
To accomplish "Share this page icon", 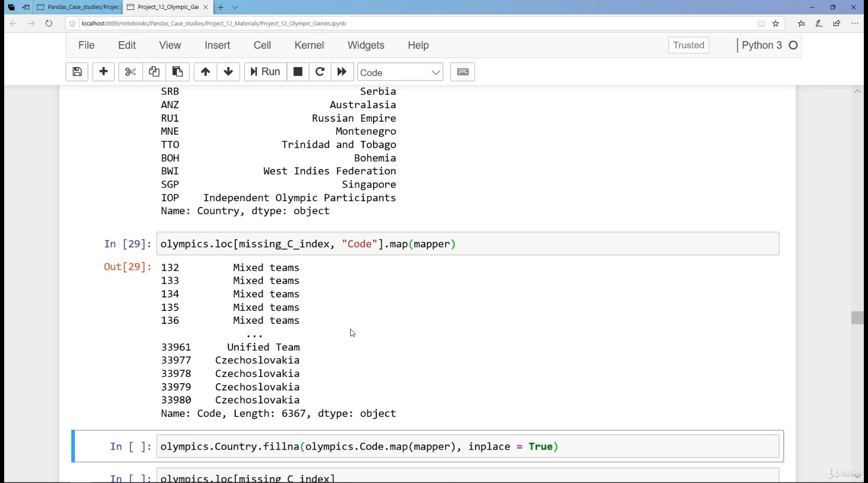I will coord(837,23).
